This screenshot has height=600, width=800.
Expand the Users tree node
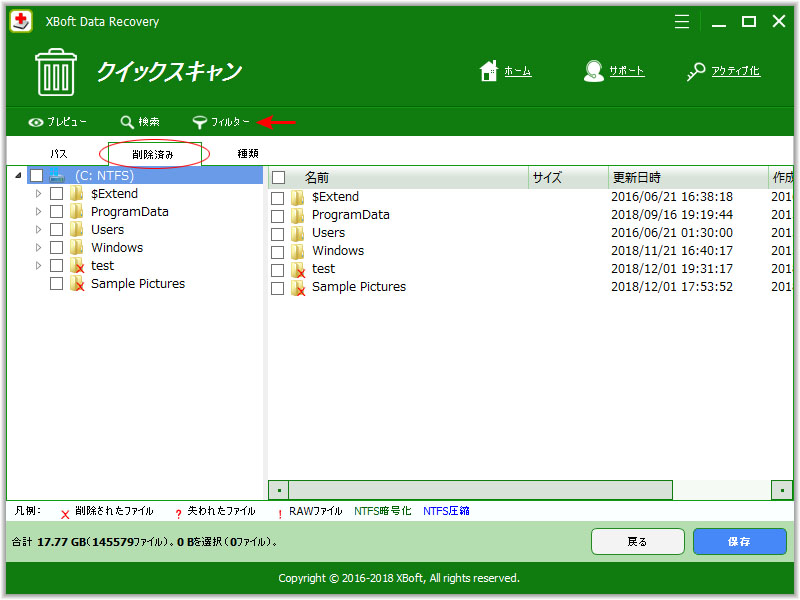coord(38,230)
